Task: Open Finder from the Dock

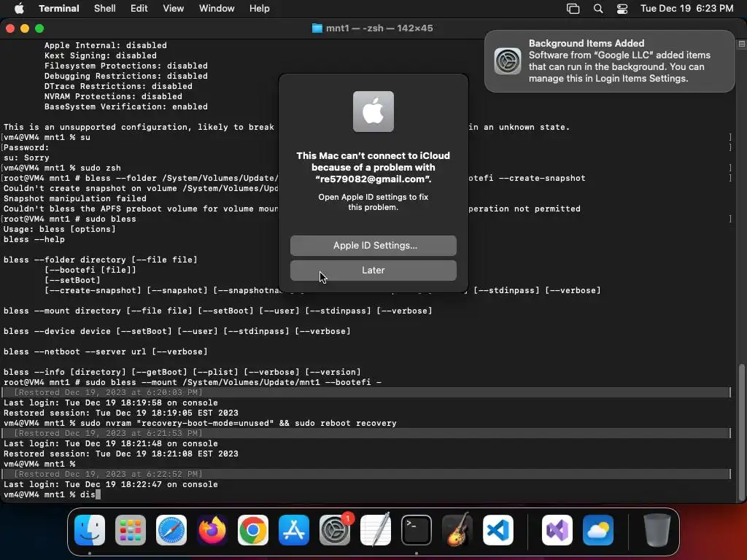Action: (x=90, y=530)
